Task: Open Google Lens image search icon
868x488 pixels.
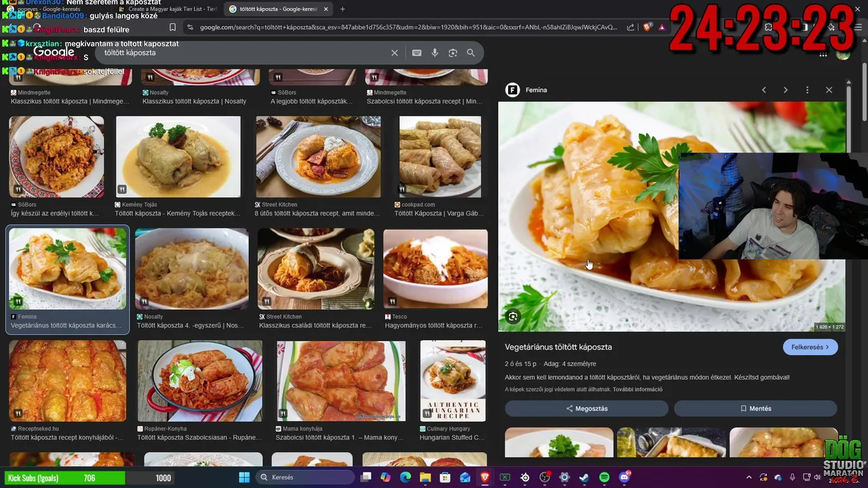Action: point(453,53)
